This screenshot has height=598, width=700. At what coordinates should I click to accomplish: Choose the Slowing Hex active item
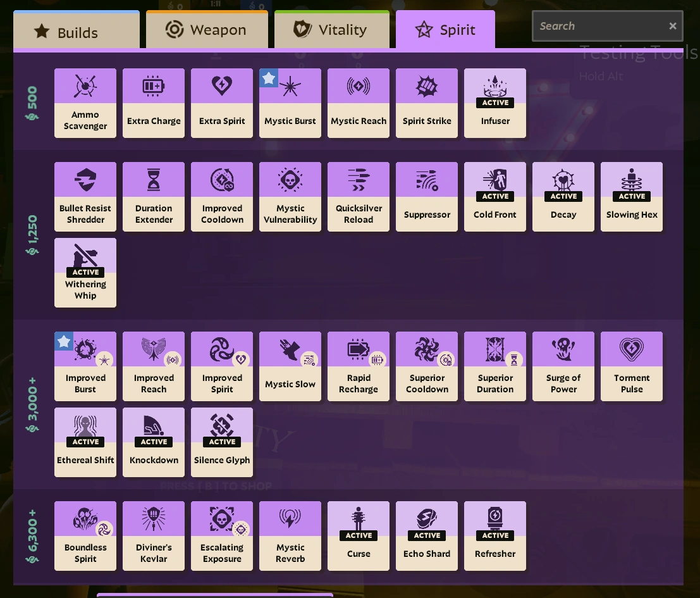click(632, 197)
